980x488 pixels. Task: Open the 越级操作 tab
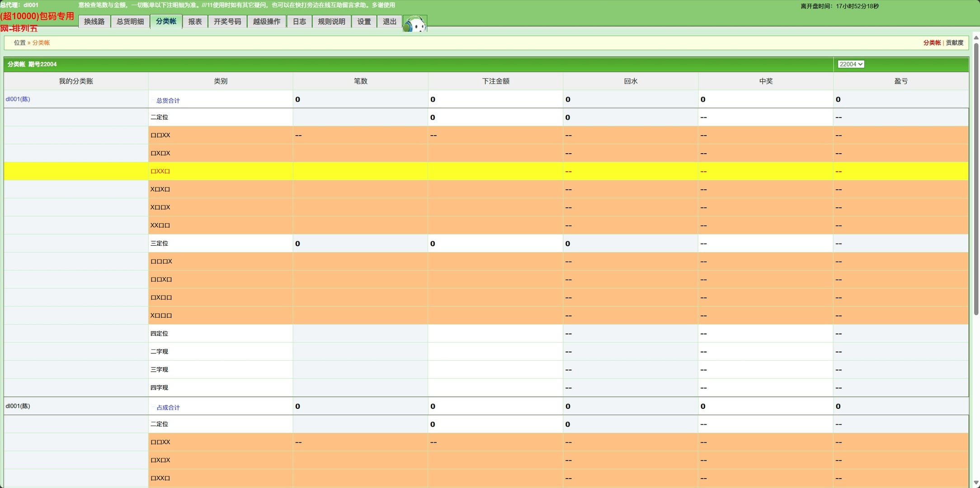click(266, 22)
